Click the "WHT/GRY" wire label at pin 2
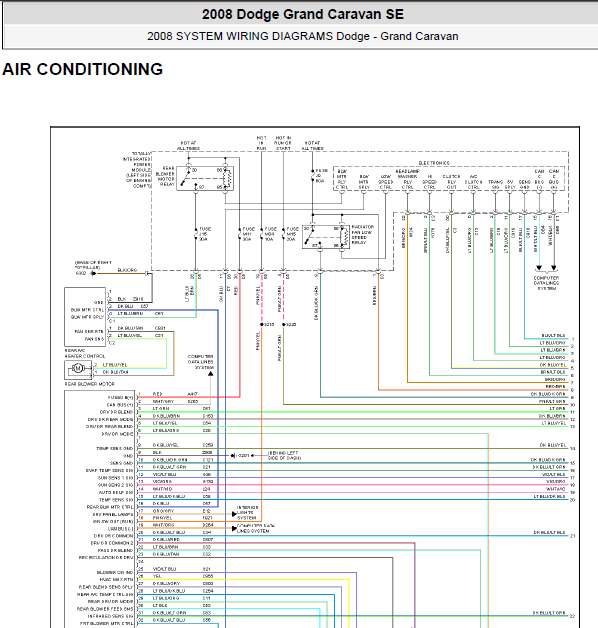 163,401
